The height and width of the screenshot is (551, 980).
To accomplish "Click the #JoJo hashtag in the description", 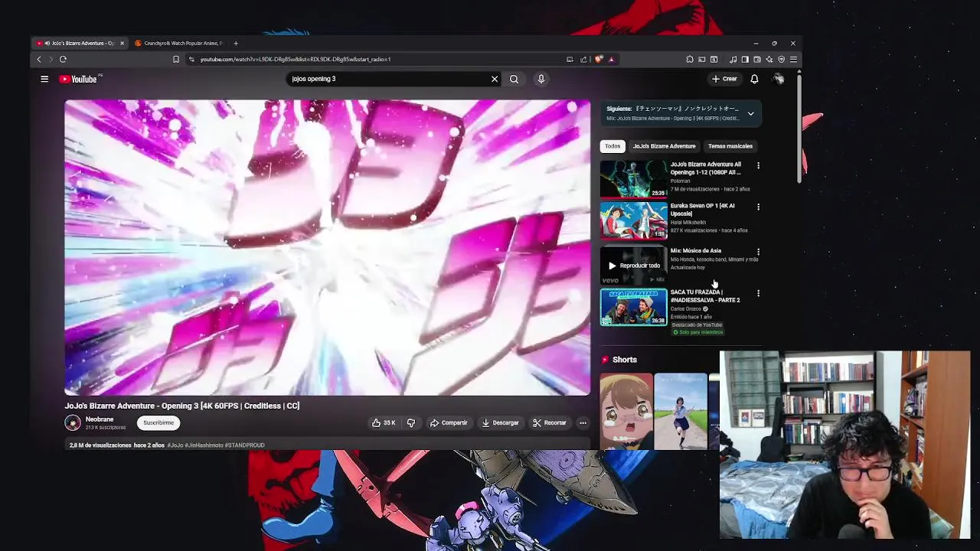I will click(x=175, y=445).
